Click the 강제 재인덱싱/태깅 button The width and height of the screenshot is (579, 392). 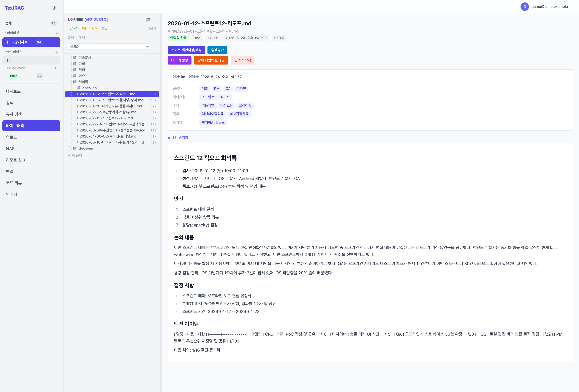pyautogui.click(x=211, y=60)
